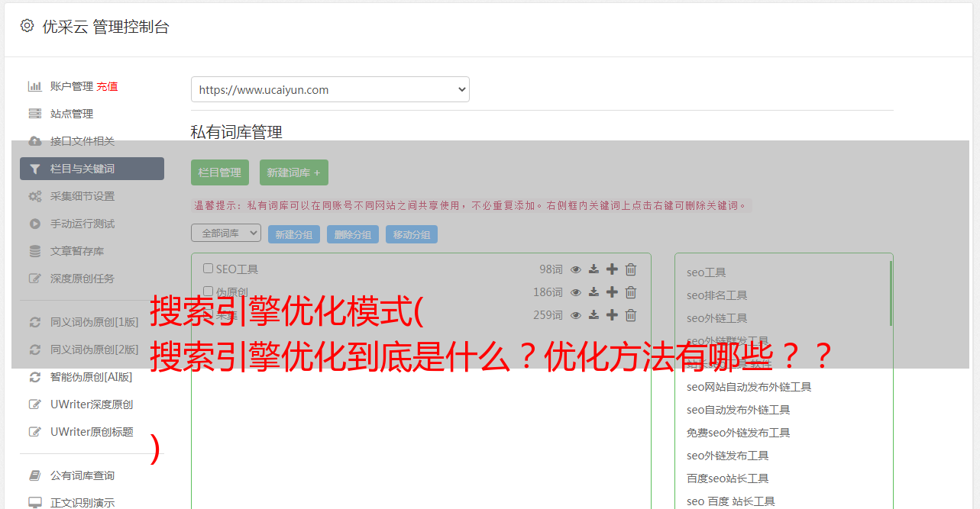Image resolution: width=980 pixels, height=509 pixels.
Task: Open 采集细节设置 sidebar item
Action: point(82,196)
